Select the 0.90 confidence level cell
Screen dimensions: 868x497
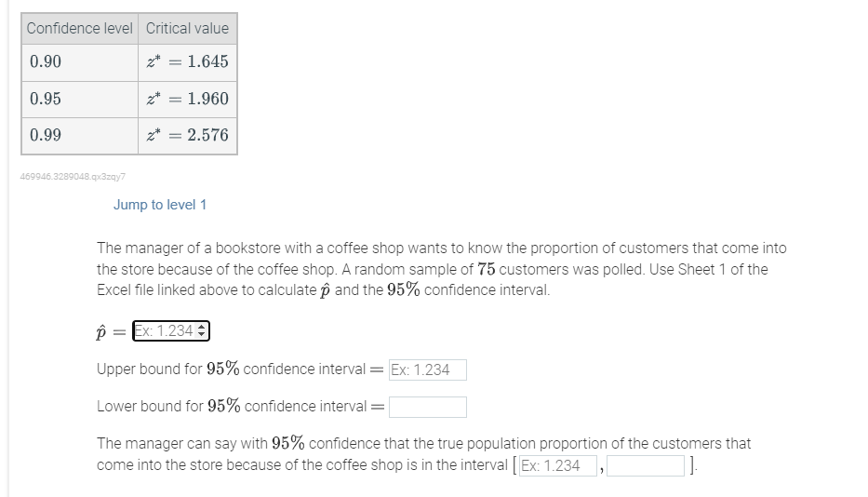(80, 62)
